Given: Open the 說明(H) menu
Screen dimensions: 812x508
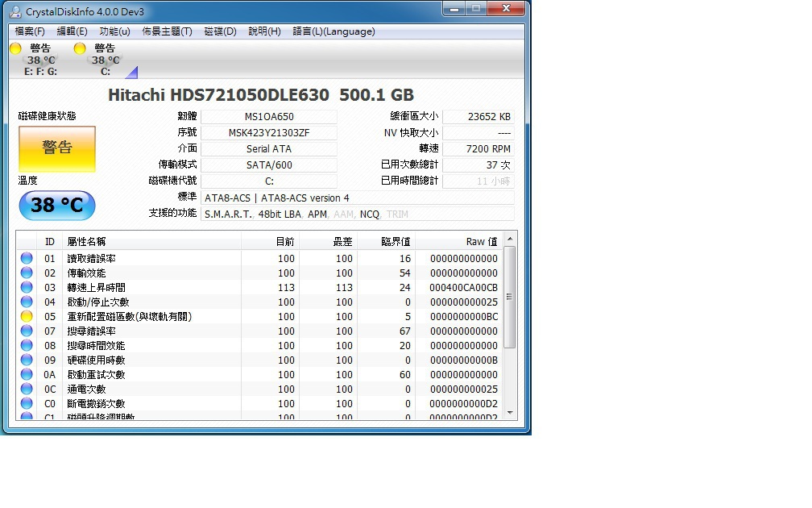Looking at the screenshot, I should pos(264,31).
